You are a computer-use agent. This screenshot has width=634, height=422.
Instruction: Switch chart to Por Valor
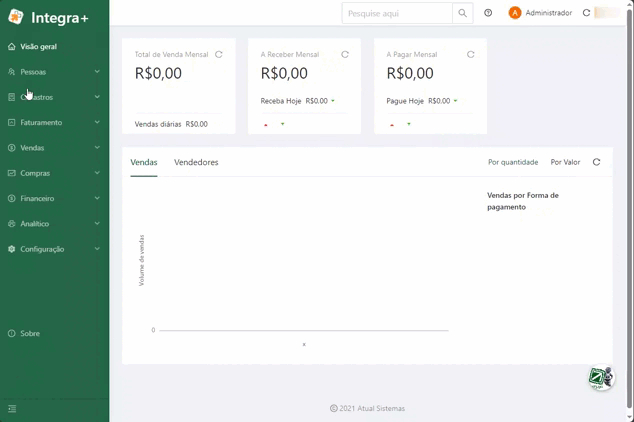(565, 162)
